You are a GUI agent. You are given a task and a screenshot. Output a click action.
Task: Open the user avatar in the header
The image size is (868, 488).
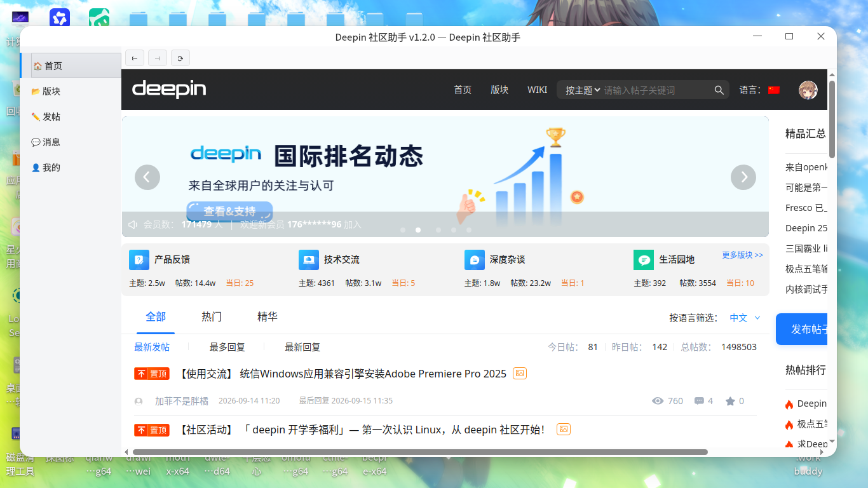[808, 90]
